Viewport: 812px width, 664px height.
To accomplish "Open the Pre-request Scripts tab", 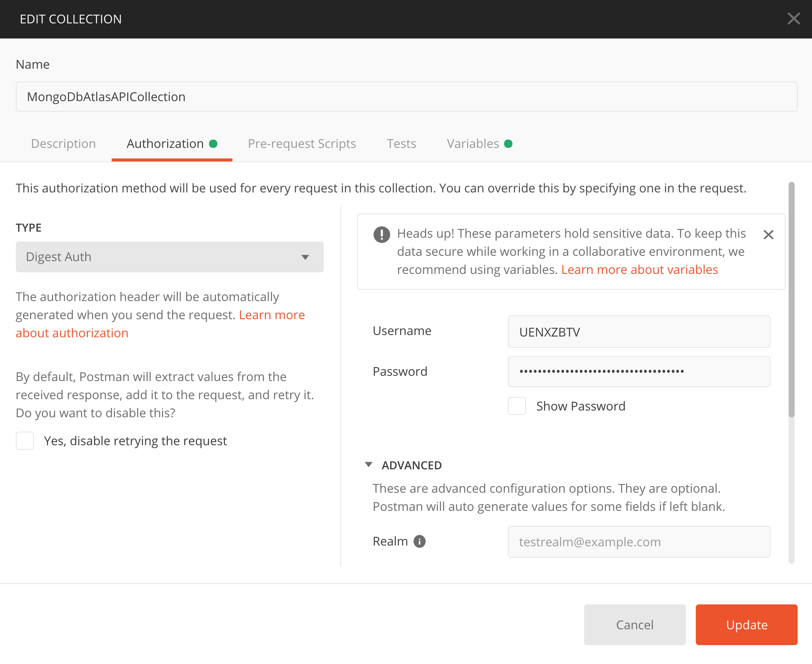I will coord(301,144).
